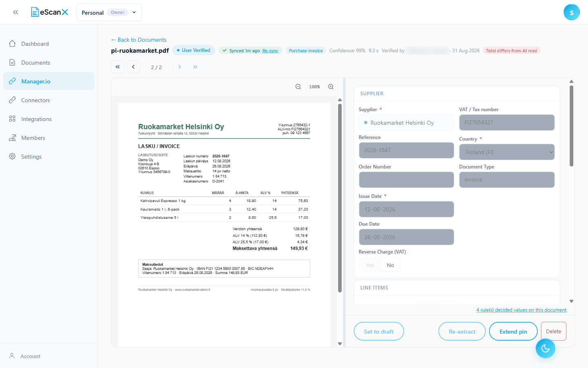Go to the previous page

tap(133, 67)
